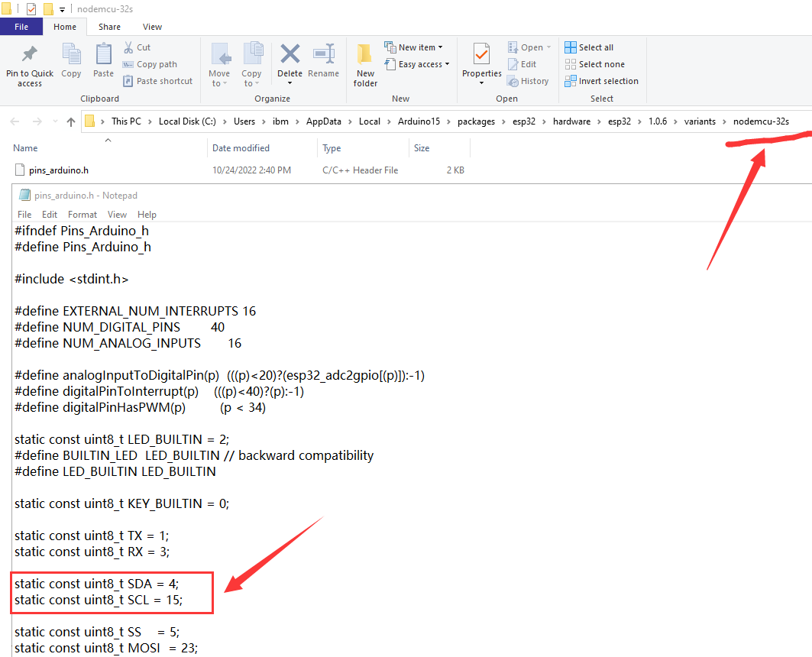Image resolution: width=812 pixels, height=657 pixels.
Task: Switch to the View ribbon tab
Action: point(152,27)
